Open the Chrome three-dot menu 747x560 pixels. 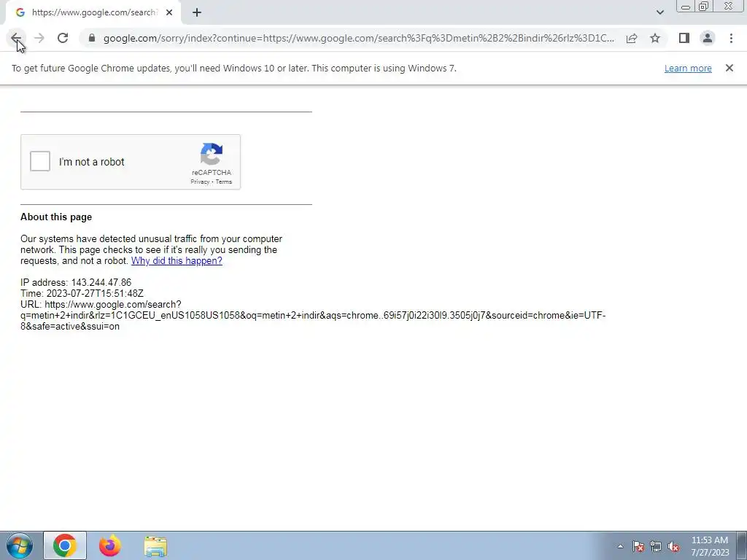pyautogui.click(x=731, y=38)
